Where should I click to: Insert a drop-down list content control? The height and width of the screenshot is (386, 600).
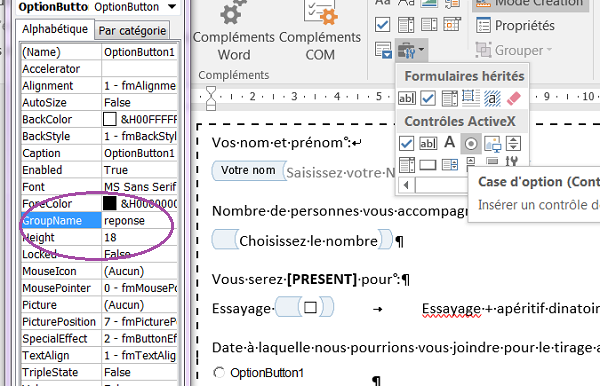[429, 25]
